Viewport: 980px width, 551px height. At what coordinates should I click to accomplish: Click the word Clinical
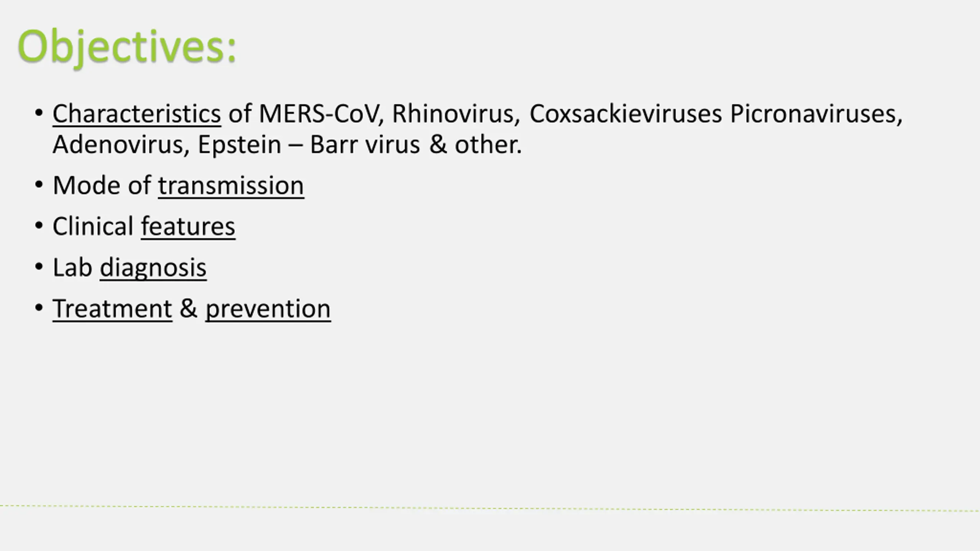pos(93,226)
